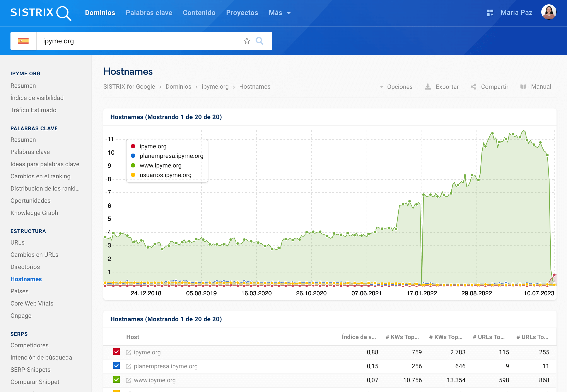Open the Manual book icon
Screen dimensions: 567x392
tap(523, 87)
